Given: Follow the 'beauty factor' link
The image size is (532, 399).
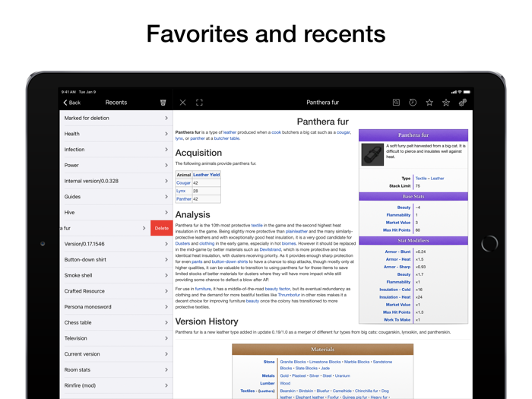Looking at the screenshot, I should [x=277, y=289].
